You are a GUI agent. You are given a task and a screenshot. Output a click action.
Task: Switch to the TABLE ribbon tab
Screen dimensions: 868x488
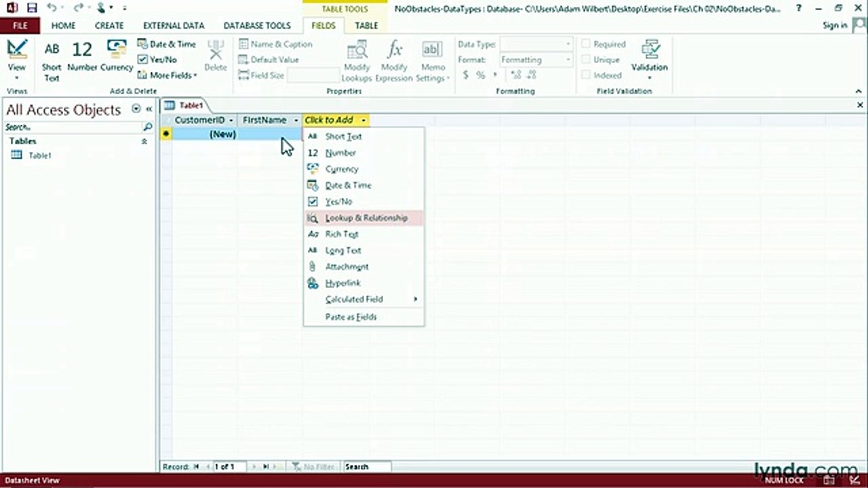tap(366, 26)
